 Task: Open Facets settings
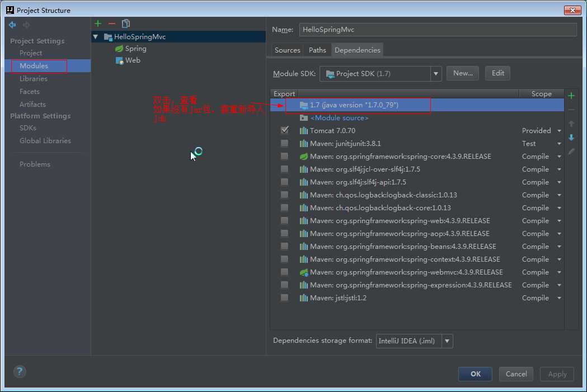pyautogui.click(x=30, y=92)
